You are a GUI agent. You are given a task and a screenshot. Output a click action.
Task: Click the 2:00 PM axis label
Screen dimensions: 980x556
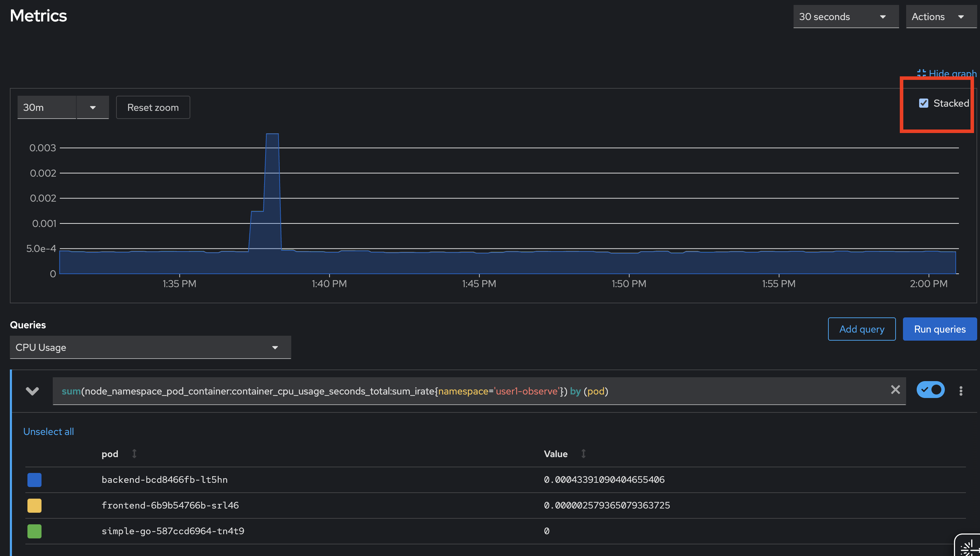[929, 284]
